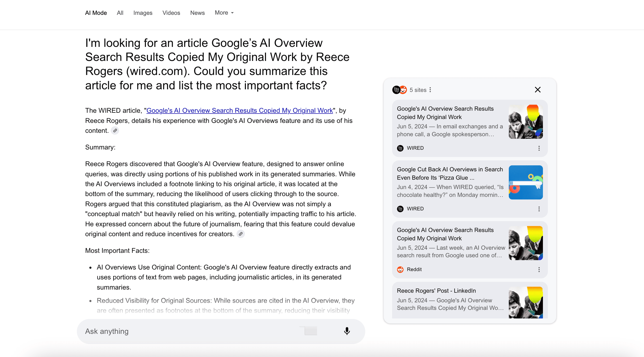Click the source link icon after 'creators.'

tap(241, 234)
